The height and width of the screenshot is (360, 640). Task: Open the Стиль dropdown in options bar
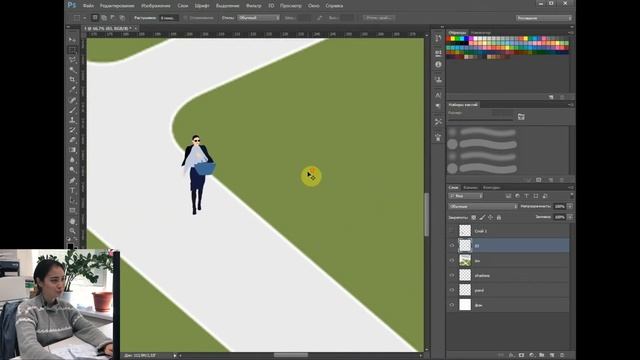(x=259, y=18)
